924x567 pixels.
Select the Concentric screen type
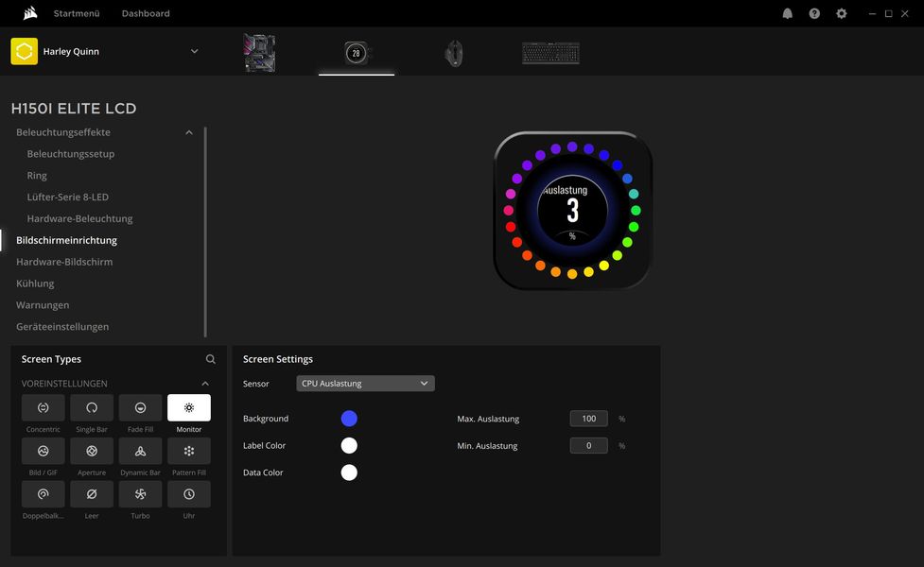(x=43, y=407)
